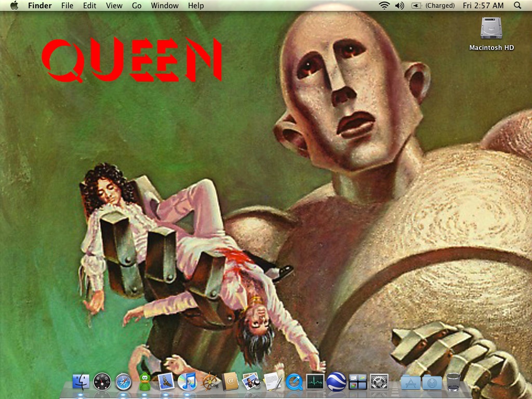
Task: Open the Edit menu
Action: 89,5
